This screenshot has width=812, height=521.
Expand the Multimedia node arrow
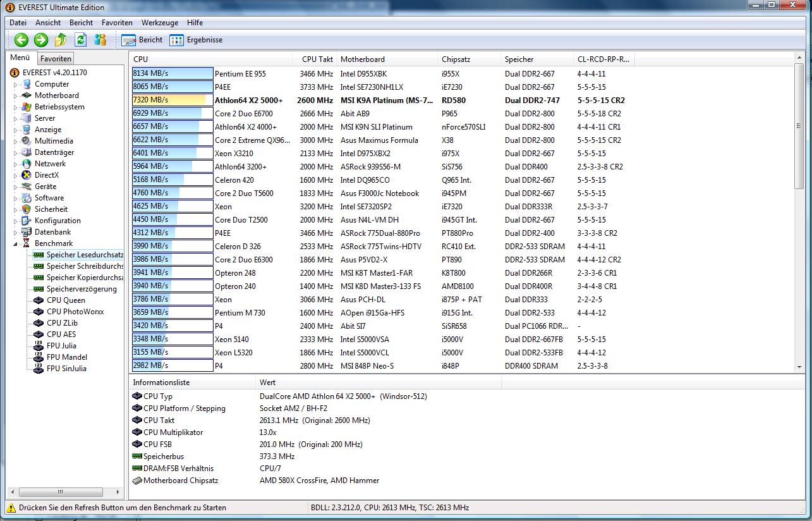tap(16, 142)
